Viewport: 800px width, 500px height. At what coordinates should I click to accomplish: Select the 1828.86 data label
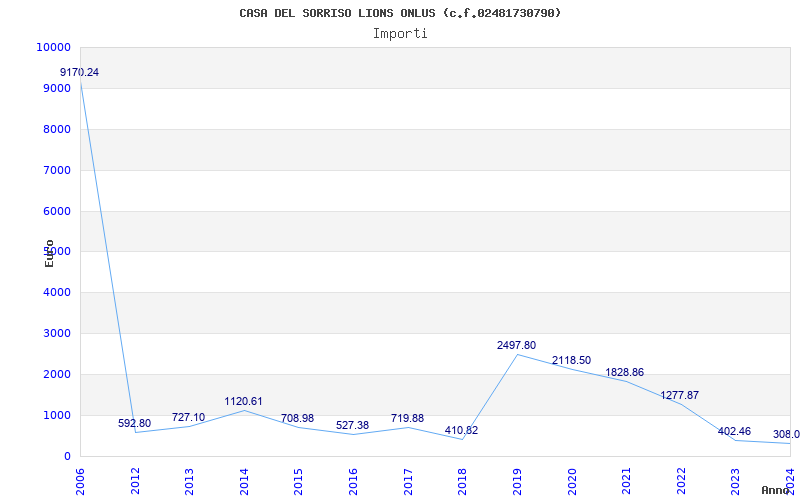624,372
